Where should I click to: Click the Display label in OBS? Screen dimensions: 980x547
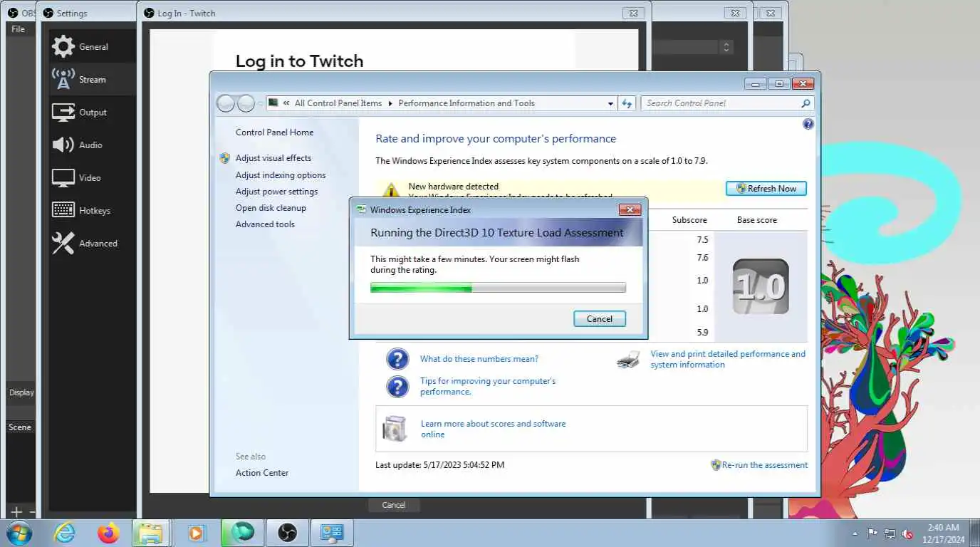click(21, 392)
